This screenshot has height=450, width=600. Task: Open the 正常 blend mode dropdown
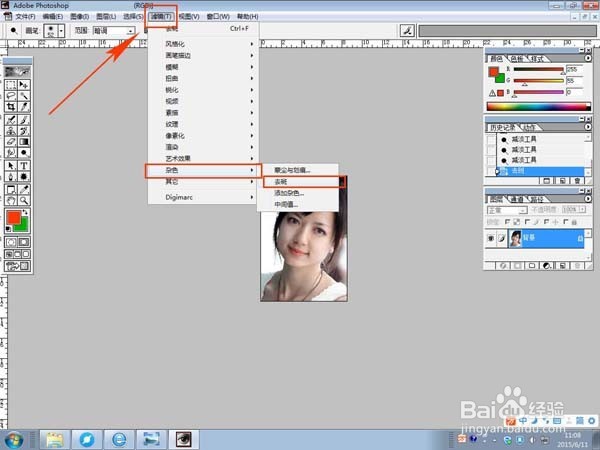pyautogui.click(x=507, y=210)
